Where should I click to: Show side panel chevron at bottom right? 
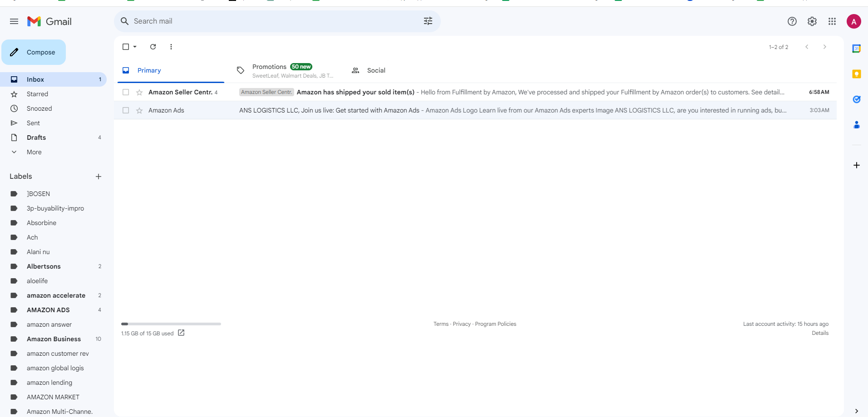857,411
